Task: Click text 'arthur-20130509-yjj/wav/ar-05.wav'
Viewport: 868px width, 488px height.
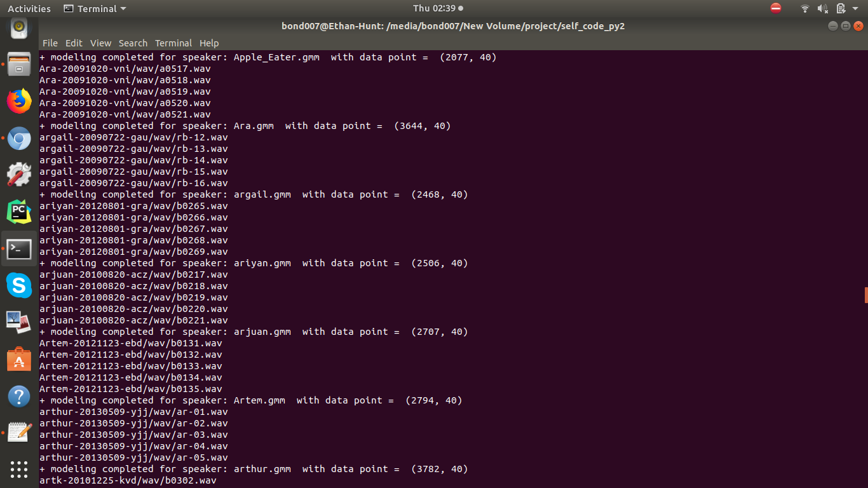Action: [133, 457]
